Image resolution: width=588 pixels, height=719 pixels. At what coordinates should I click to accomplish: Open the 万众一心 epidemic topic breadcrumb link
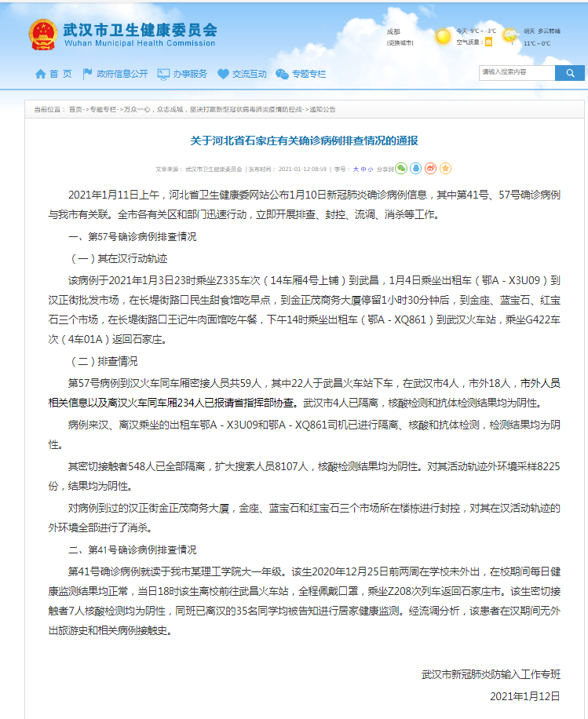click(214, 110)
